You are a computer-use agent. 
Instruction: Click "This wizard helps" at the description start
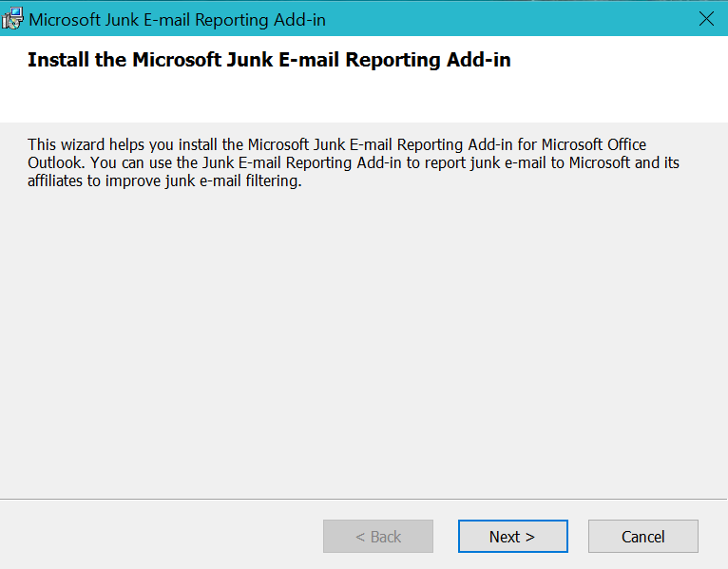(x=86, y=145)
